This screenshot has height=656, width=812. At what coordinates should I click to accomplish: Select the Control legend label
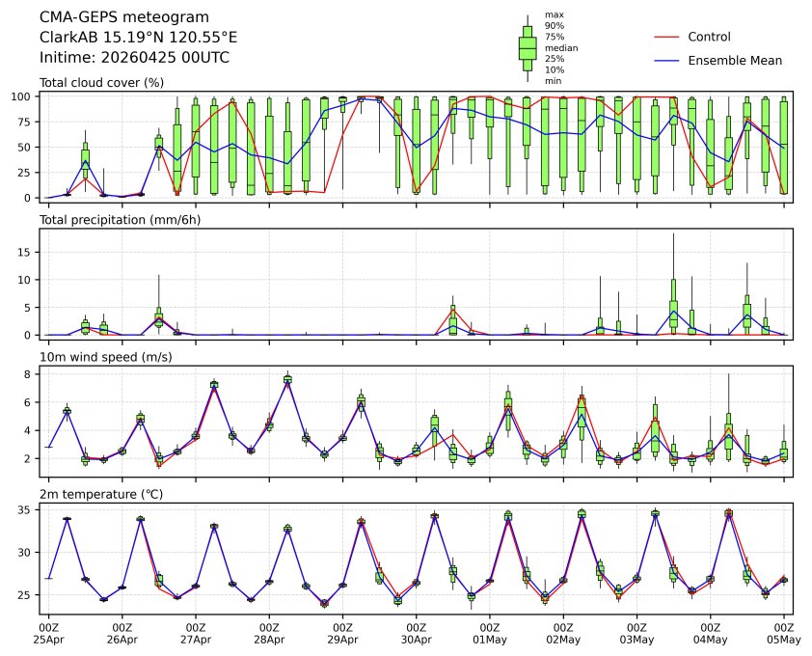click(x=709, y=37)
